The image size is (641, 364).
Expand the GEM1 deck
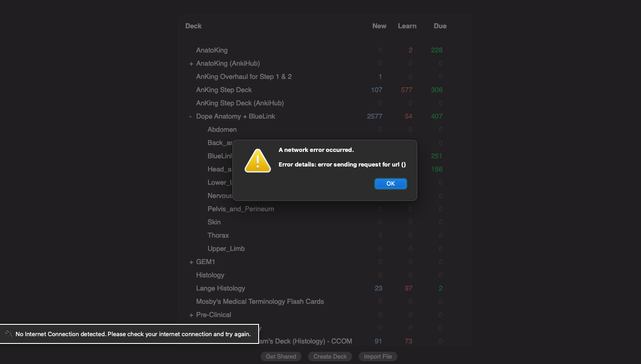tap(191, 262)
